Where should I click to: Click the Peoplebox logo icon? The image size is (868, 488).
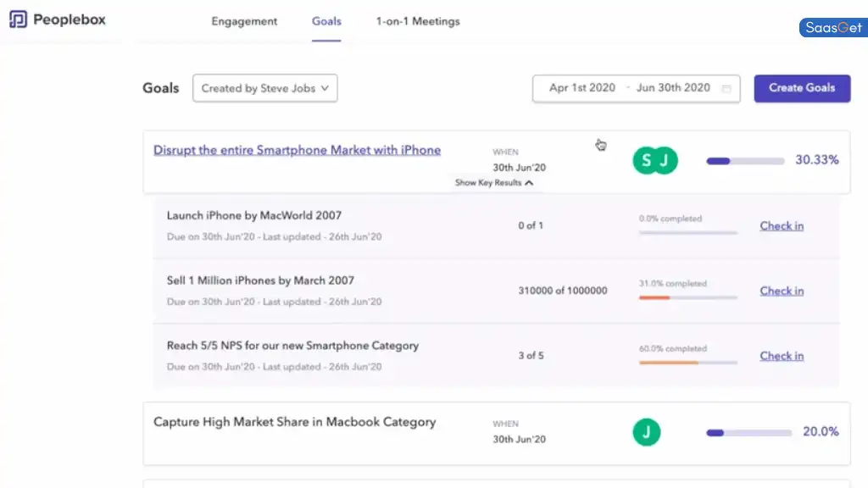(18, 19)
